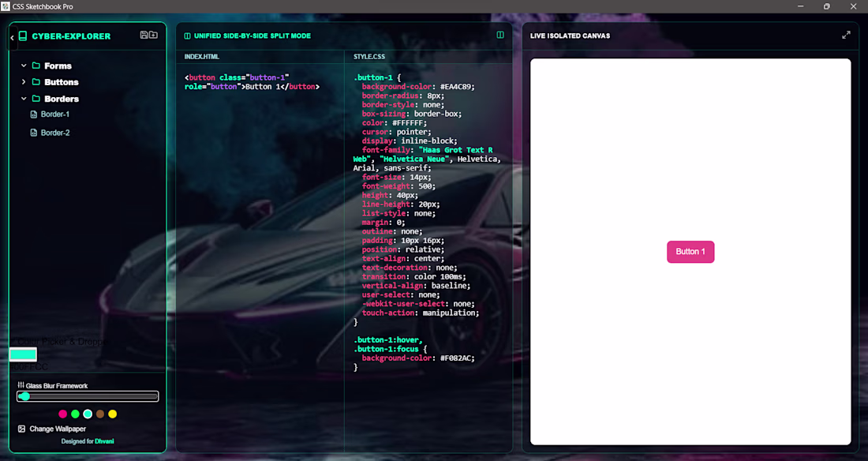Screen dimensions: 868x461
Task: Click Change Wallpaper
Action: point(52,429)
